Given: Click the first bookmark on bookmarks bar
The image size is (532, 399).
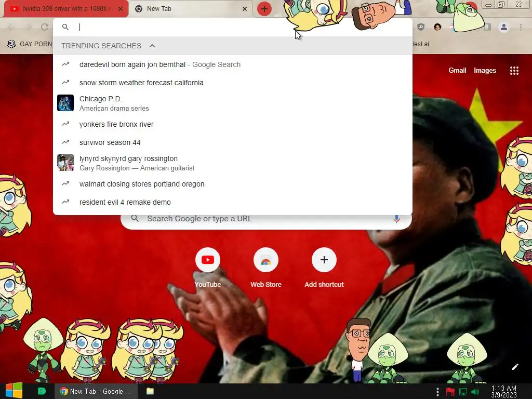Looking at the screenshot, I should point(30,44).
